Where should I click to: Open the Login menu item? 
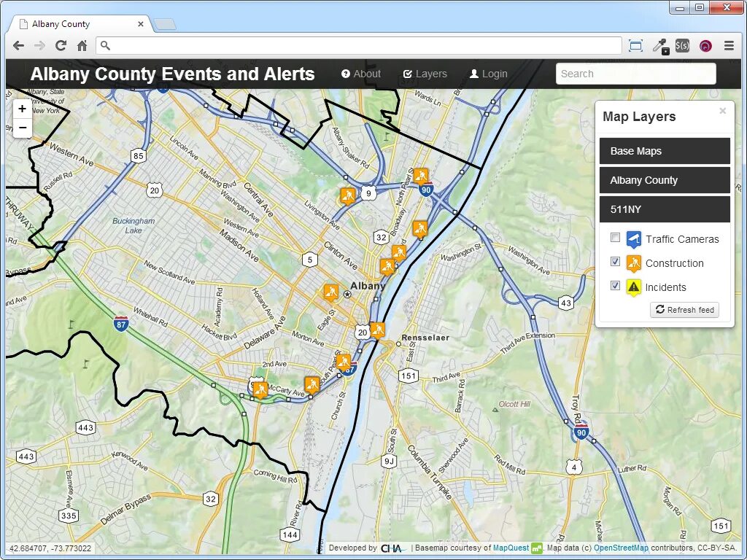[x=488, y=74]
